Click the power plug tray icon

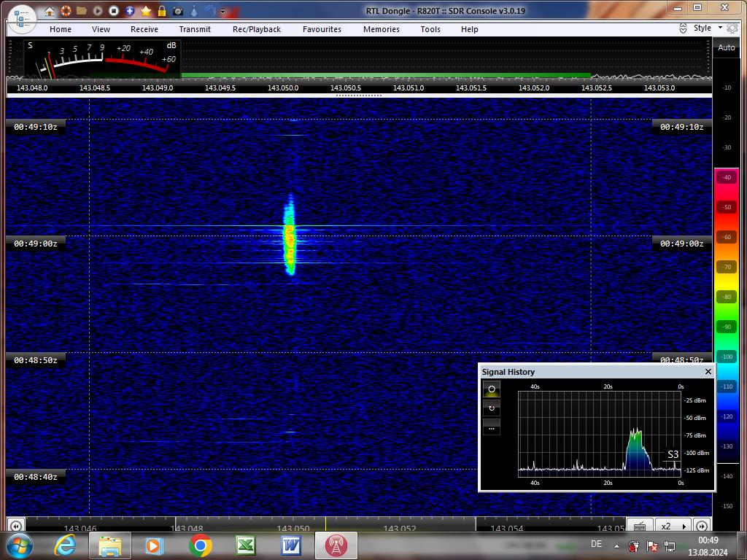[x=634, y=545]
